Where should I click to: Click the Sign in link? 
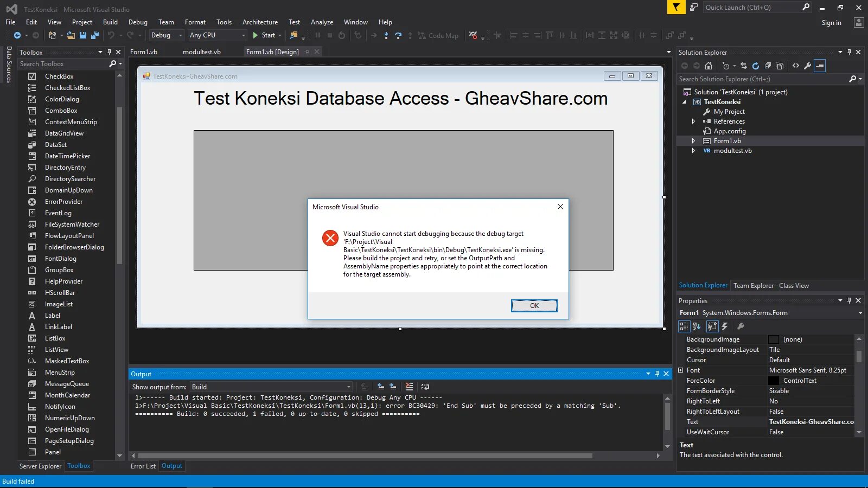pyautogui.click(x=831, y=23)
